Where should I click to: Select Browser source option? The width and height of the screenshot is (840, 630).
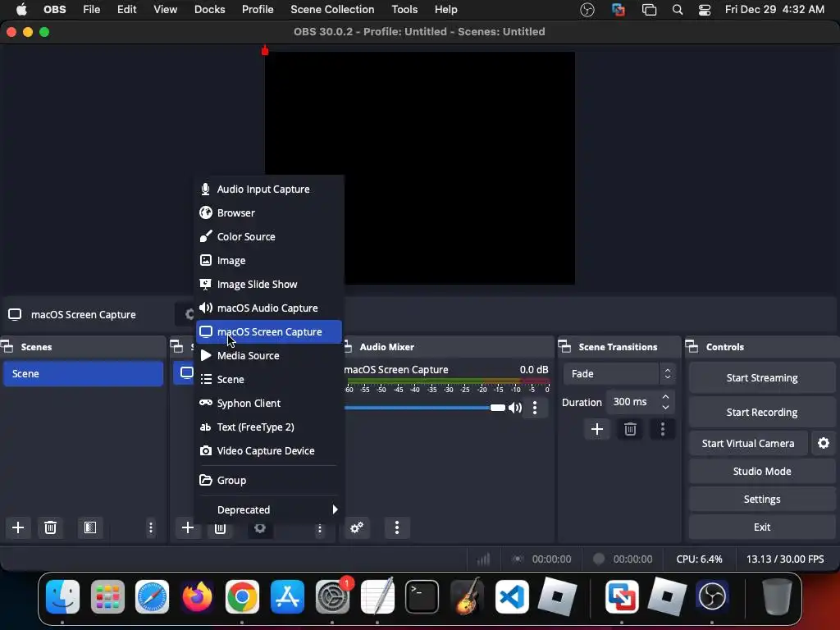tap(268, 212)
